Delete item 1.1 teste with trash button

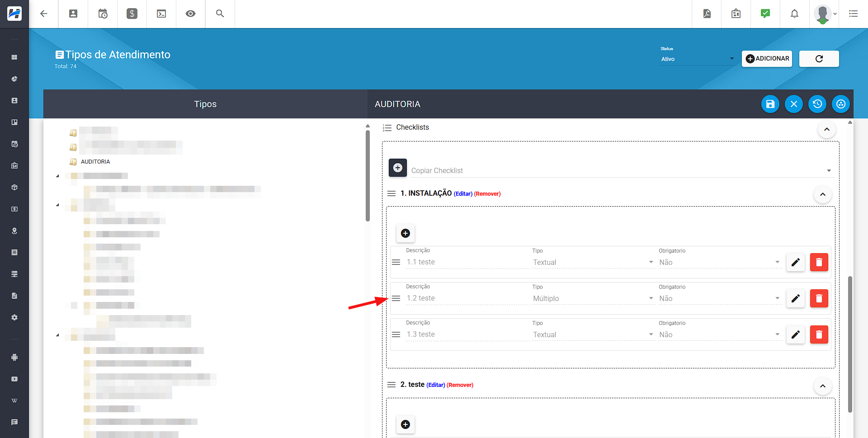click(x=819, y=262)
